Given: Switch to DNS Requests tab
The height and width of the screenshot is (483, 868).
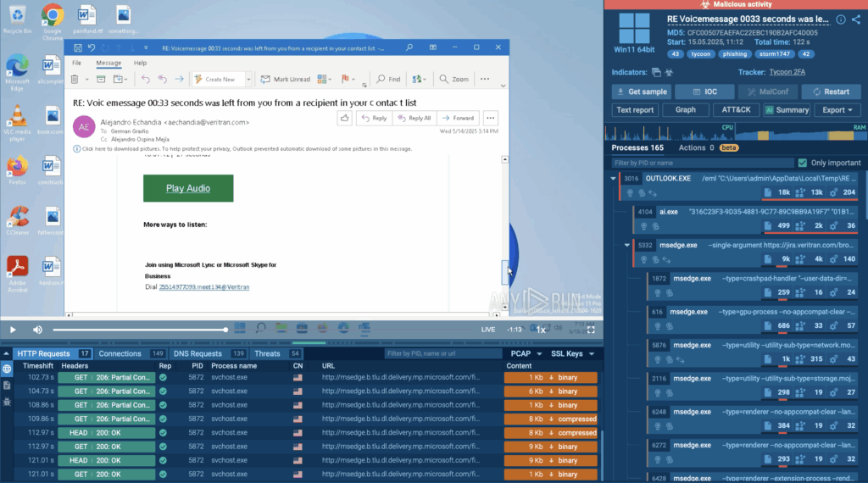Looking at the screenshot, I should [209, 353].
